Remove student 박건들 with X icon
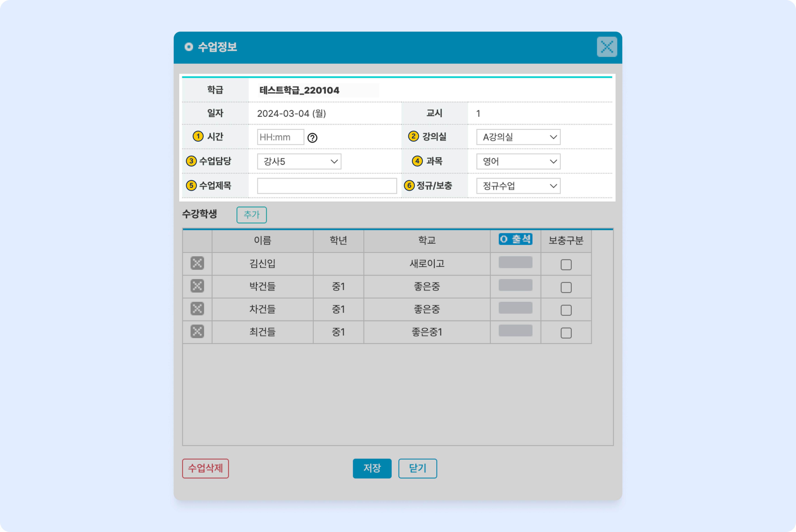Image resolution: width=796 pixels, height=532 pixels. pos(197,286)
